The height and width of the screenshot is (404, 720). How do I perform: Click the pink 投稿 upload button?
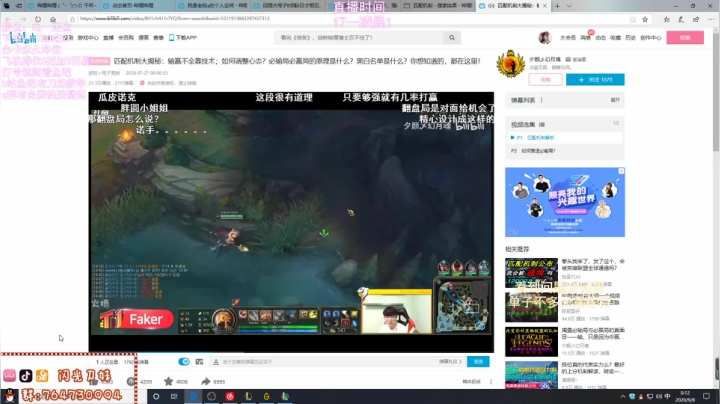685,38
